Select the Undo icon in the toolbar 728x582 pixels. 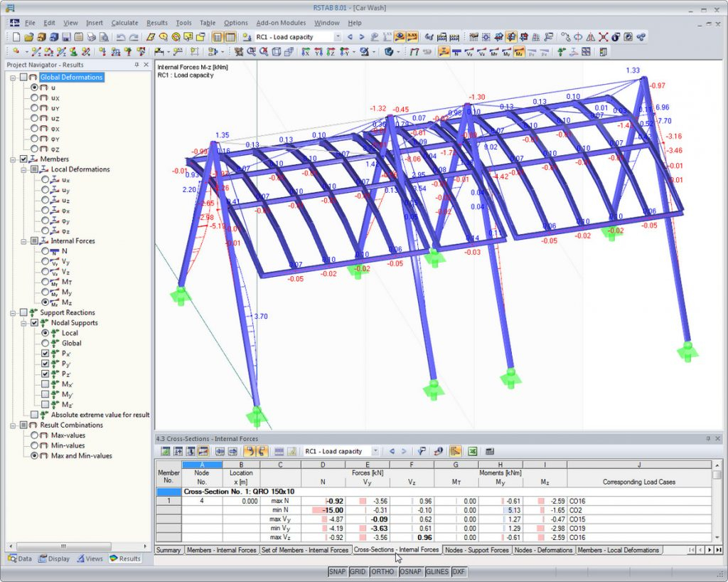click(x=122, y=36)
